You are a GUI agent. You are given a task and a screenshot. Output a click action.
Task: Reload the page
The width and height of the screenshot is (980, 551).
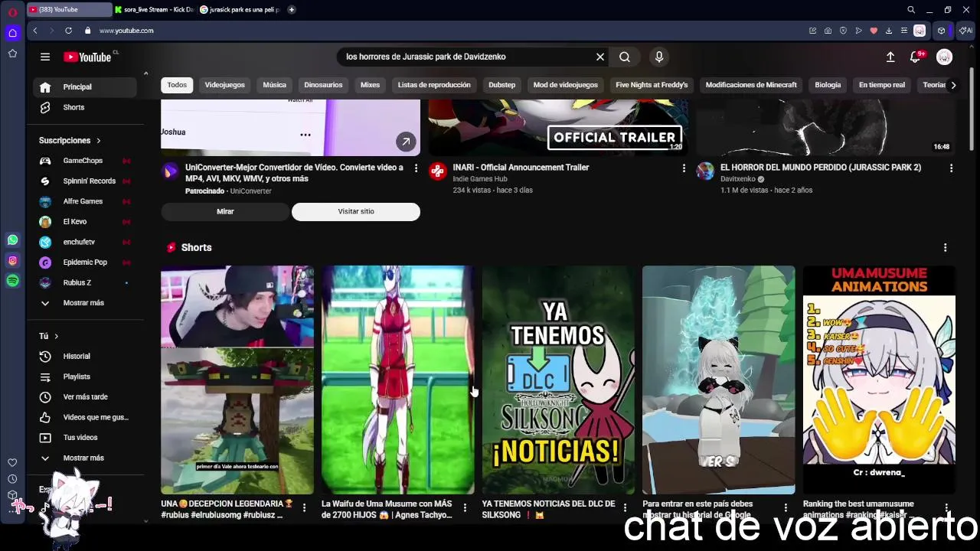click(x=68, y=31)
